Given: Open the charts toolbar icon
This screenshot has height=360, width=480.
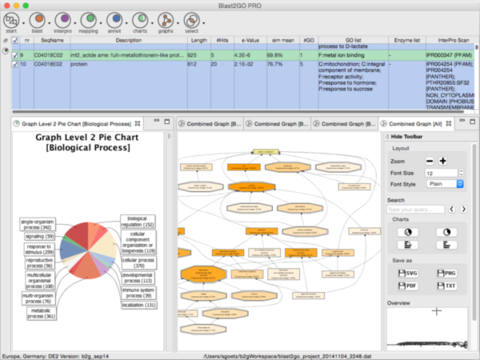Looking at the screenshot, I should pos(140,20).
